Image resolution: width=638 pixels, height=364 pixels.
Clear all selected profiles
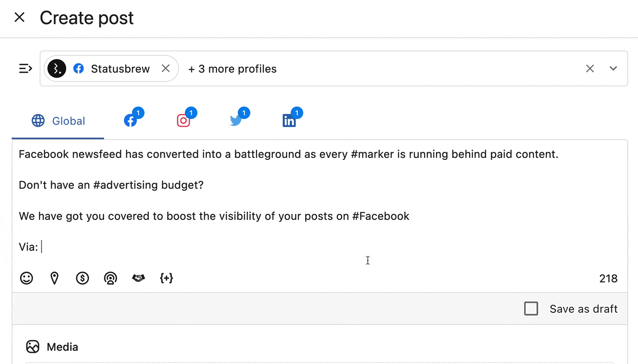[590, 69]
